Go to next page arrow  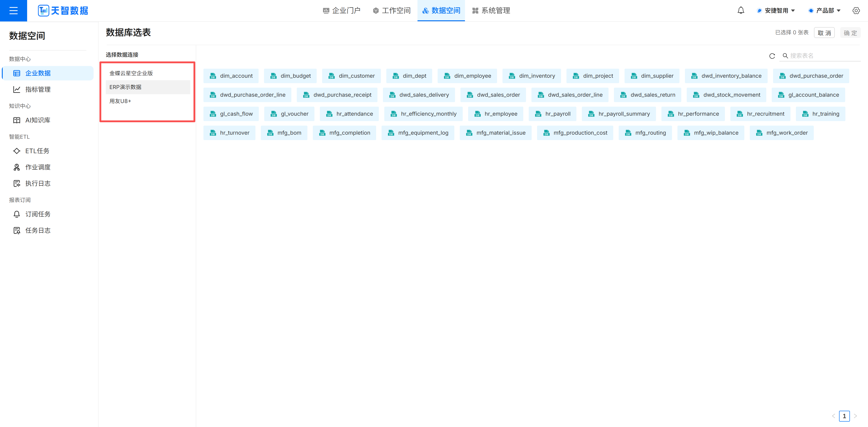855,416
